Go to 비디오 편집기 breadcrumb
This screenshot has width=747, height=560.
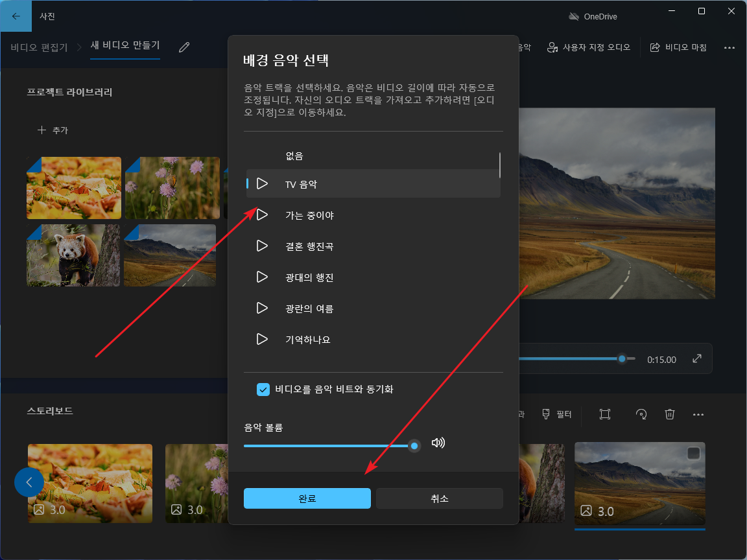click(x=39, y=47)
